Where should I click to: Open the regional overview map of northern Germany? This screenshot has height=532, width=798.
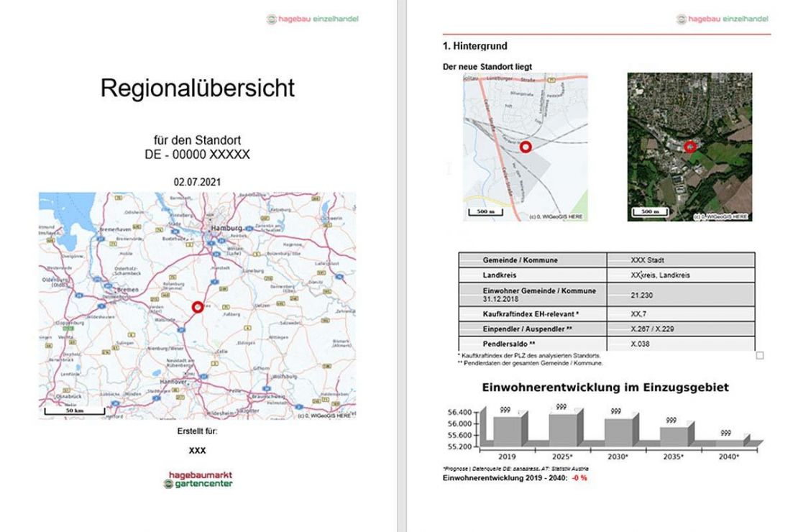198,306
